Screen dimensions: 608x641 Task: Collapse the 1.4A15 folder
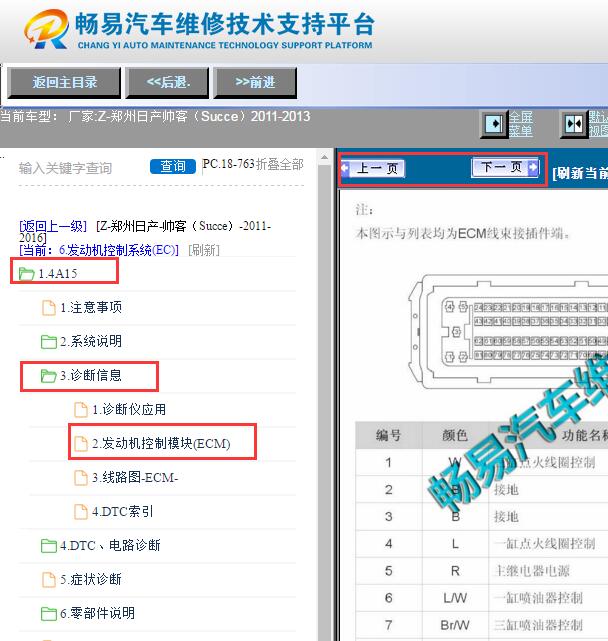[x=57, y=273]
